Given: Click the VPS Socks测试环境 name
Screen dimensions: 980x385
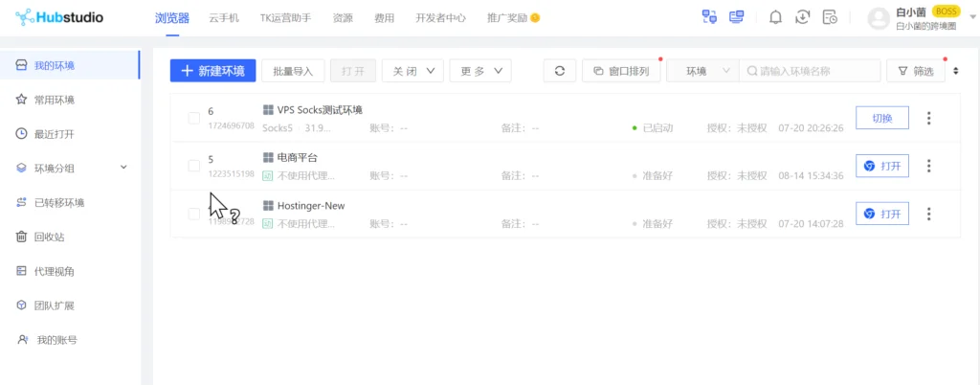Looking at the screenshot, I should pos(320,110).
